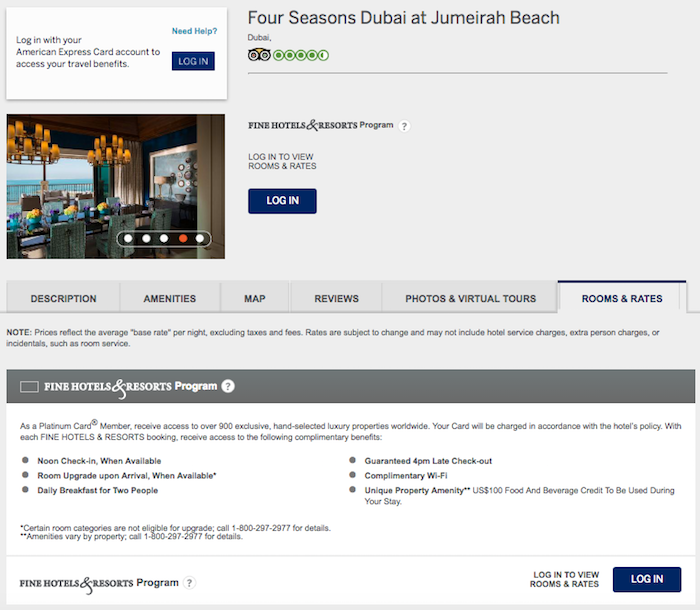
Task: Click Four Seasons Dubai at Jumeirah Beach title
Action: click(x=404, y=18)
